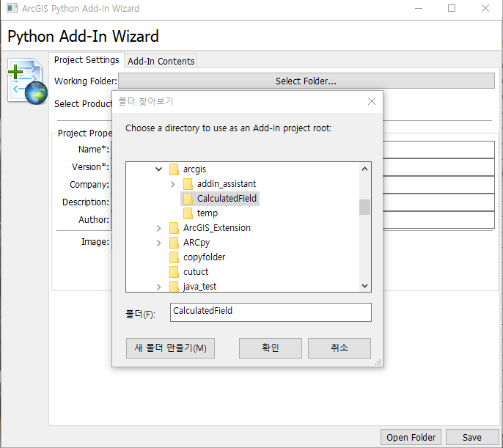503x448 pixels.
Task: Close the 폴더 찾아보기 dialog
Action: 372,101
